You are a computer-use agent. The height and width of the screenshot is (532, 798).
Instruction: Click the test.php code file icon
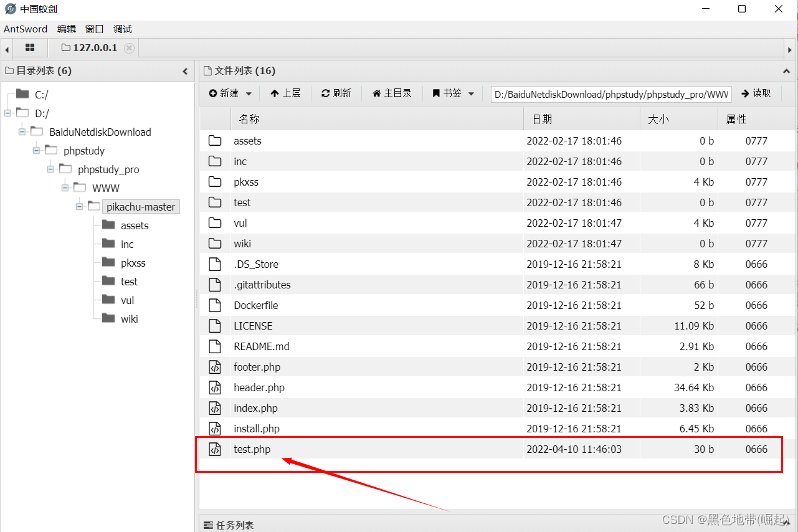[215, 449]
